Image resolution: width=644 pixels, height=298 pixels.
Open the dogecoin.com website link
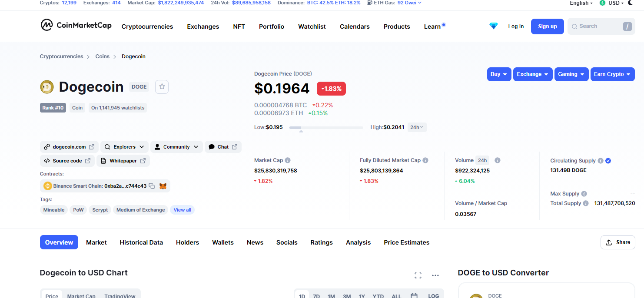tap(69, 147)
